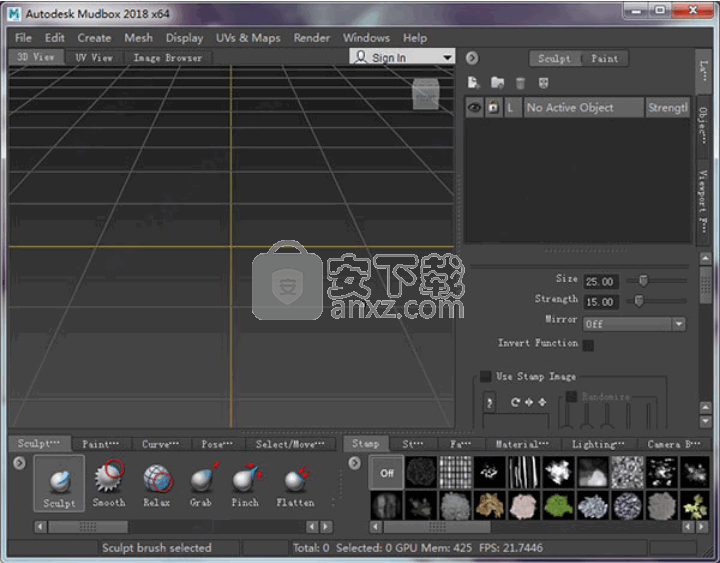Switch layers mode to Sculpt
Screen dimensions: 720x563
555,58
